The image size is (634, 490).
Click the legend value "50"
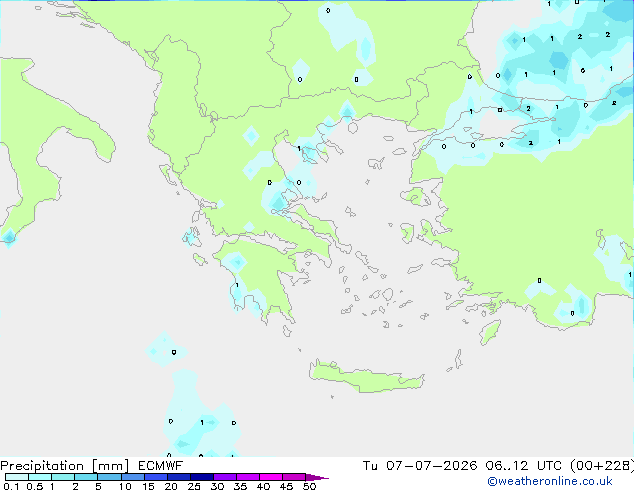point(309,486)
